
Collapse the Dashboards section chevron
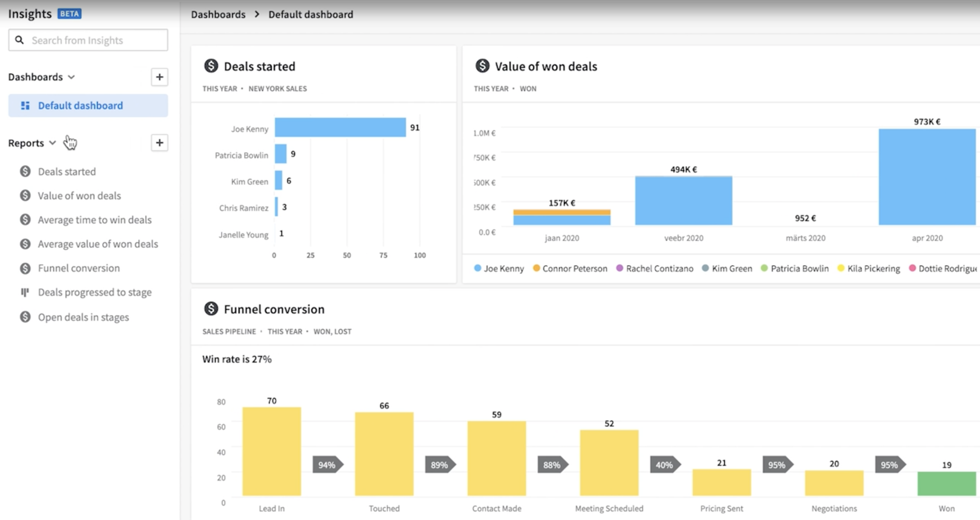[71, 77]
